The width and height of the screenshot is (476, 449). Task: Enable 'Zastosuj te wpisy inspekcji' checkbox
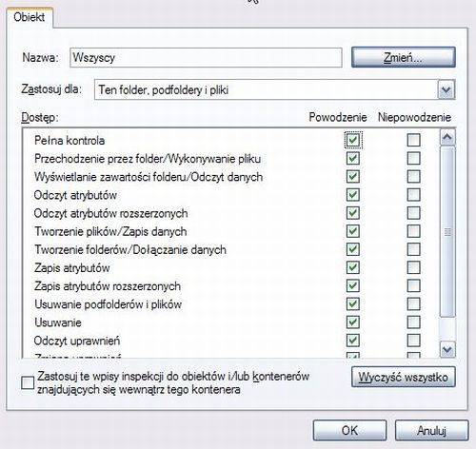click(x=28, y=382)
